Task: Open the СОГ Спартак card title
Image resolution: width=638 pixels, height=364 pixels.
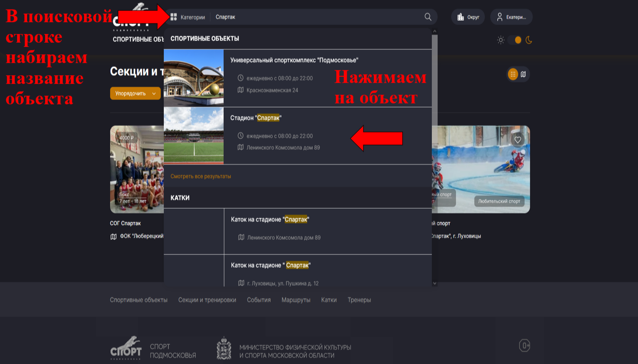Action: click(x=125, y=223)
